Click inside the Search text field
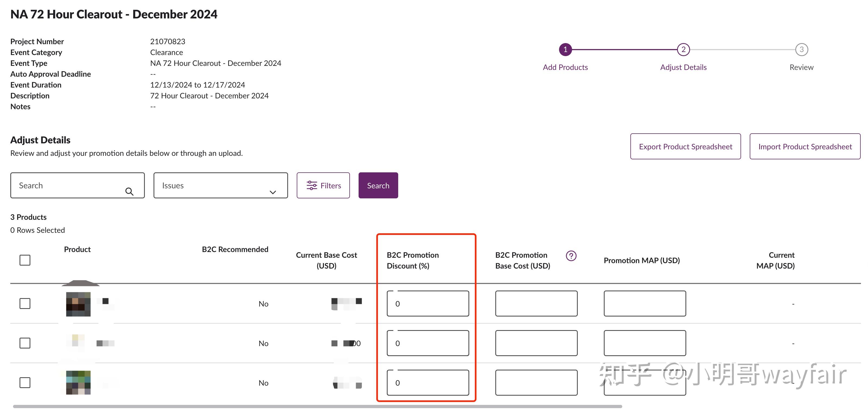The width and height of the screenshot is (868, 413). coord(67,185)
